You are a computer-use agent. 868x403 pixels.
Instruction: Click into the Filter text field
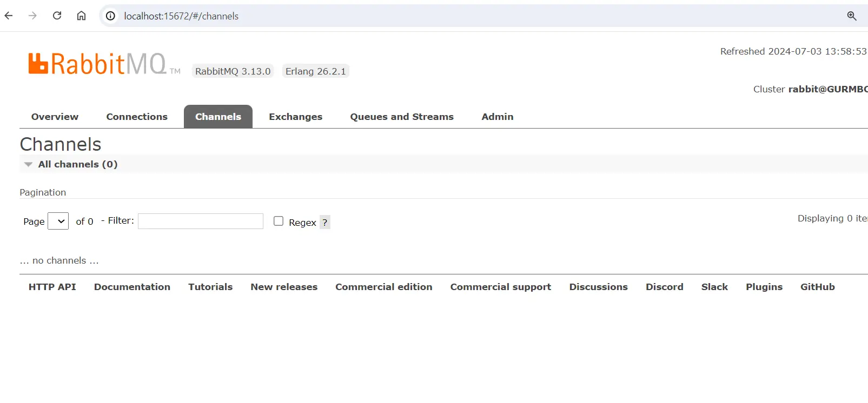(201, 221)
